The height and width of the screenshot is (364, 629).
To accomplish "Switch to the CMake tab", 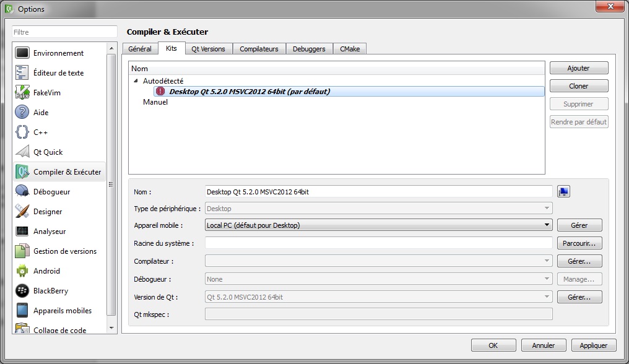I will coord(350,48).
